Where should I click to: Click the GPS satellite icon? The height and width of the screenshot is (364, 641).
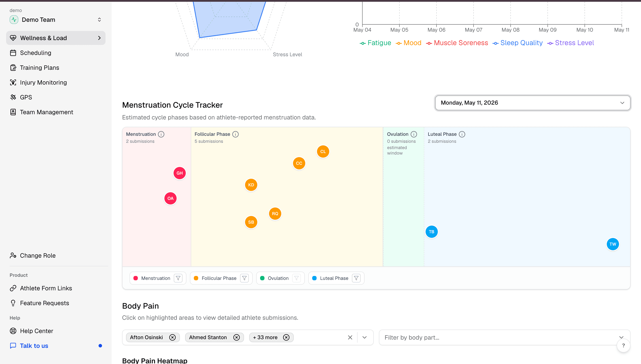pos(13,97)
